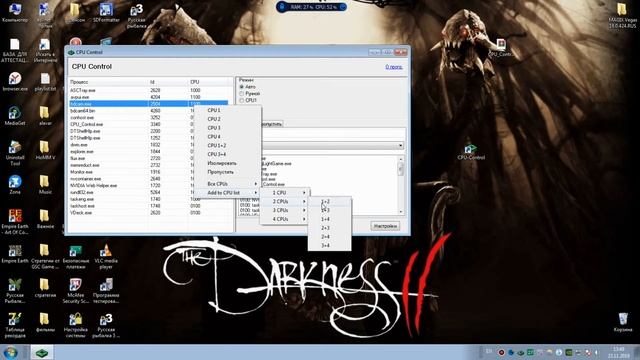Open the MediaGet desktop shortcut

click(x=15, y=116)
